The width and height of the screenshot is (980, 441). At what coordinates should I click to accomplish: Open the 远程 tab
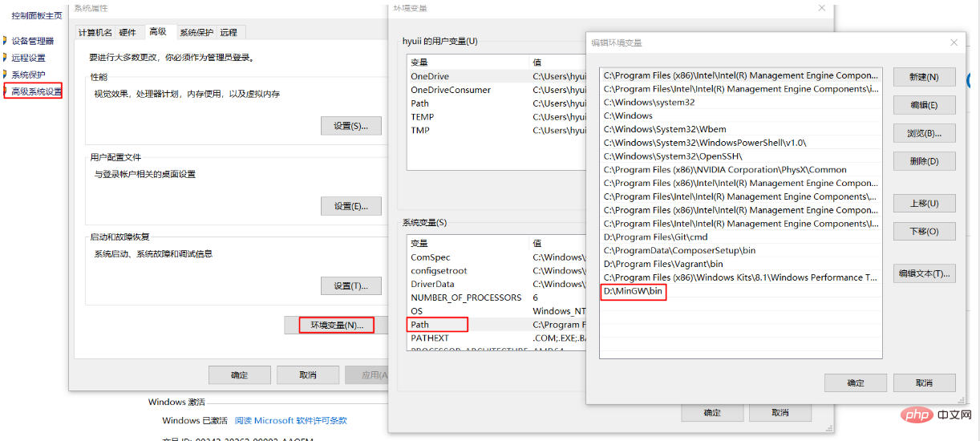coord(229,32)
